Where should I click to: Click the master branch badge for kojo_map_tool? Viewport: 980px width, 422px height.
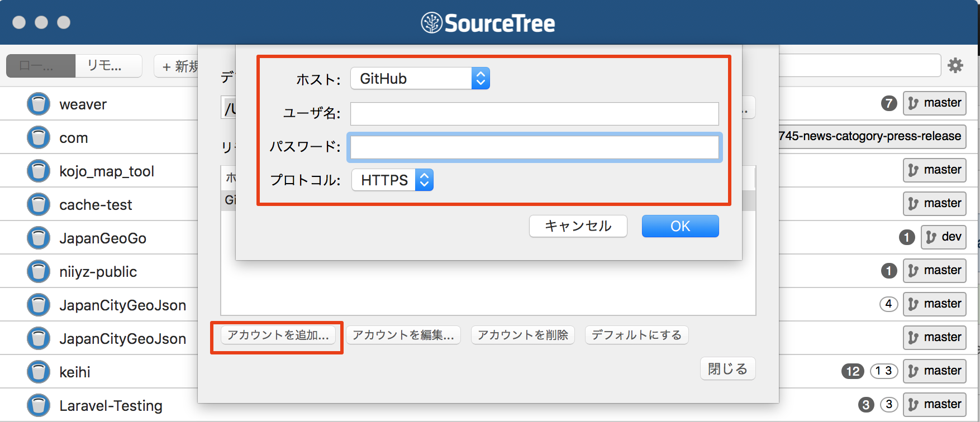(935, 170)
